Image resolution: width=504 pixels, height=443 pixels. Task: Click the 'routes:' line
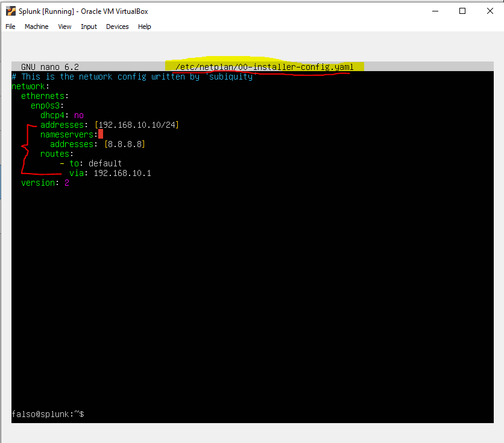(x=57, y=154)
